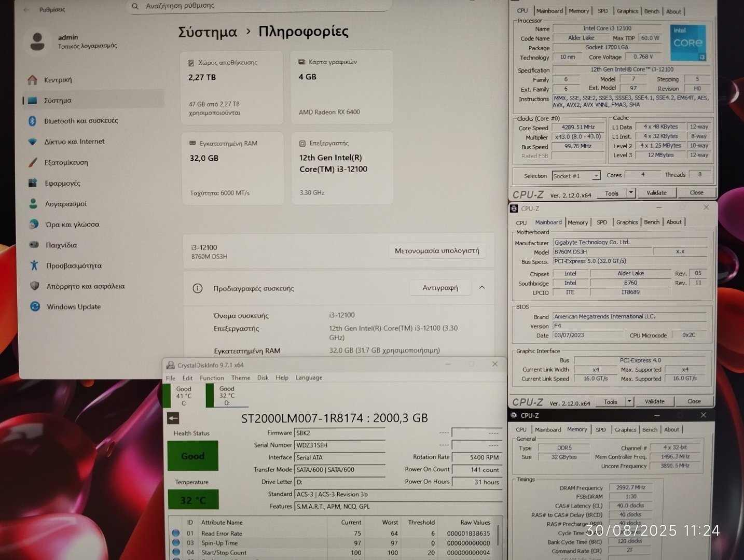The image size is (744, 560).
Task: Click the Intel Core i3 logo in CPU-Z
Action: (687, 43)
